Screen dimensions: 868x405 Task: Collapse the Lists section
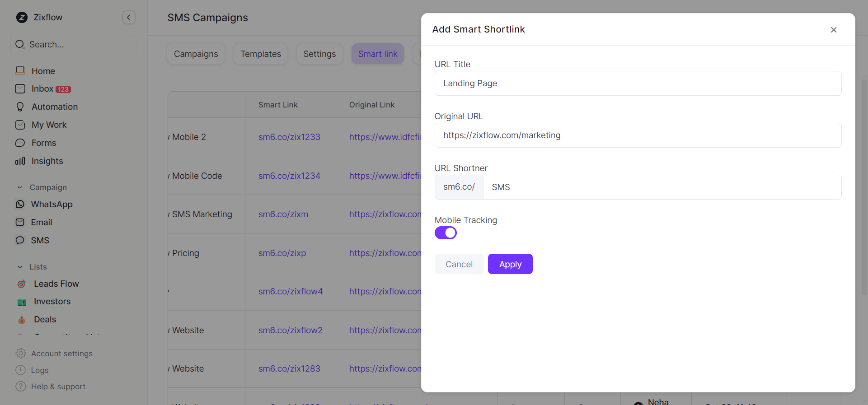(x=20, y=267)
